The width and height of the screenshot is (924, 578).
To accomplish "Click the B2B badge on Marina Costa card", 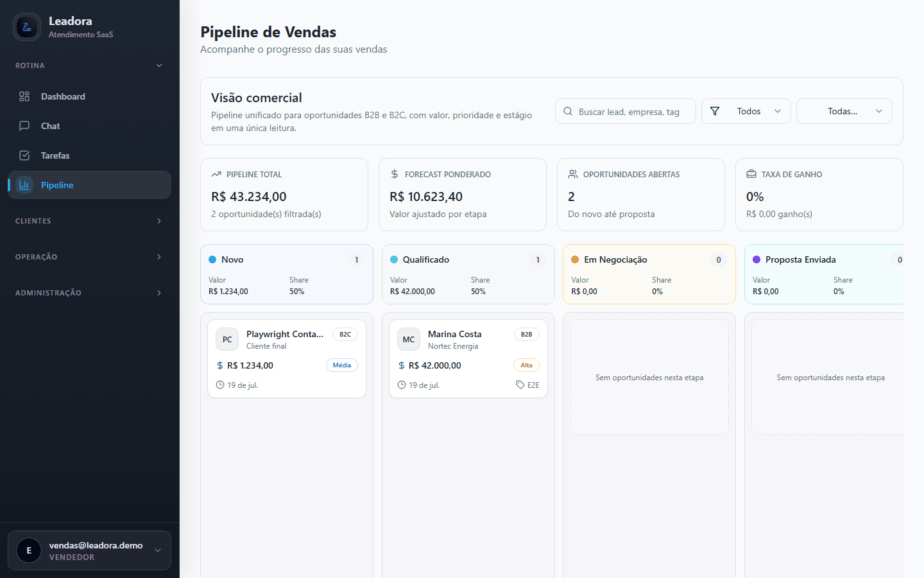I will pos(527,334).
